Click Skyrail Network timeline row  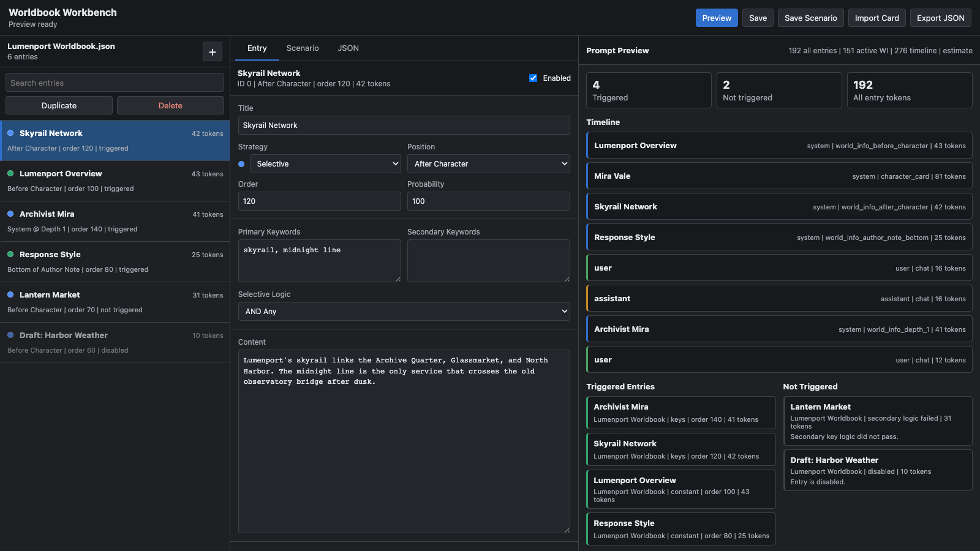(x=779, y=207)
